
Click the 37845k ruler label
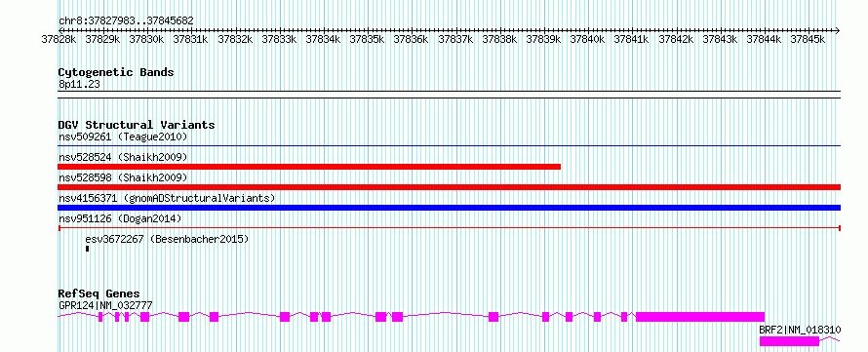click(809, 39)
